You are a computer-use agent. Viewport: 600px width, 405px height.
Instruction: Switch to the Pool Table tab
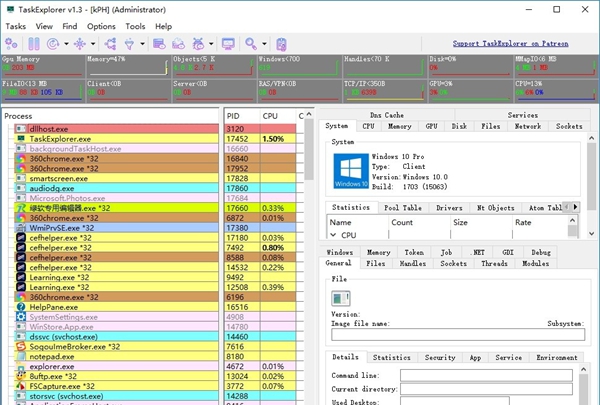403,208
